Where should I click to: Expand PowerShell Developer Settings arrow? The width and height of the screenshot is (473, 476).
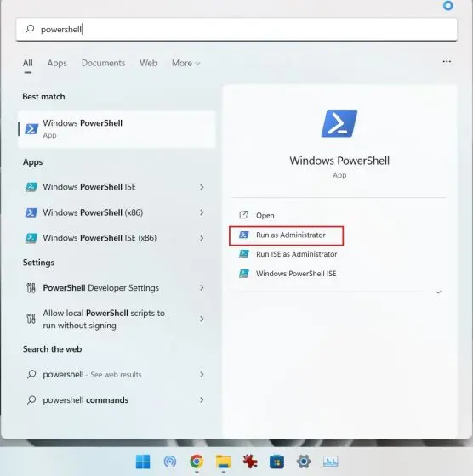click(x=202, y=288)
